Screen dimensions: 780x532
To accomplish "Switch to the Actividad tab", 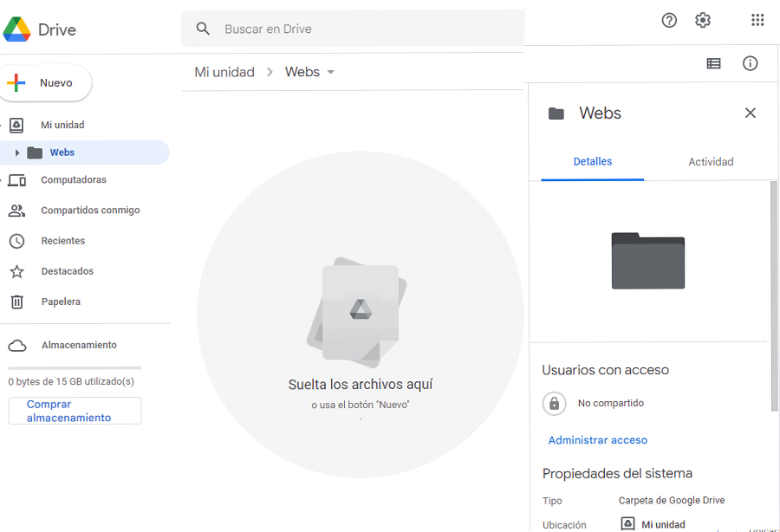I will click(x=711, y=162).
